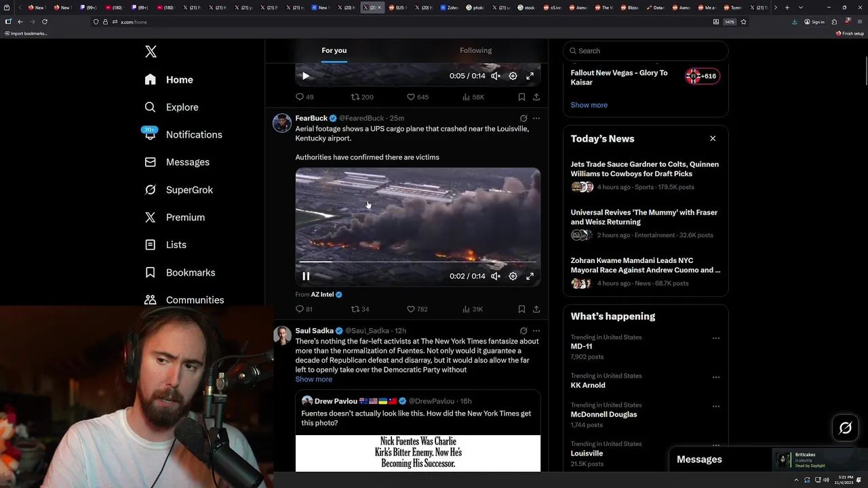
Task: Open SuperGrok in the sidebar
Action: tap(178, 190)
